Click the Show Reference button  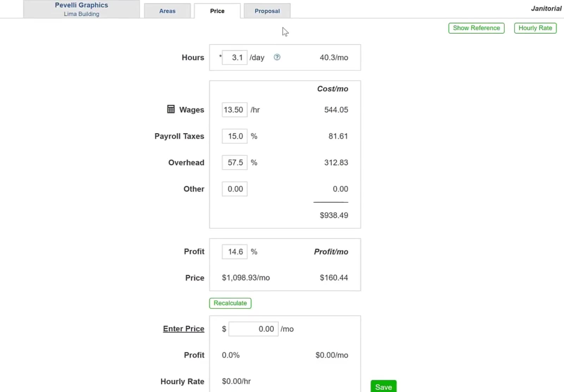476,28
